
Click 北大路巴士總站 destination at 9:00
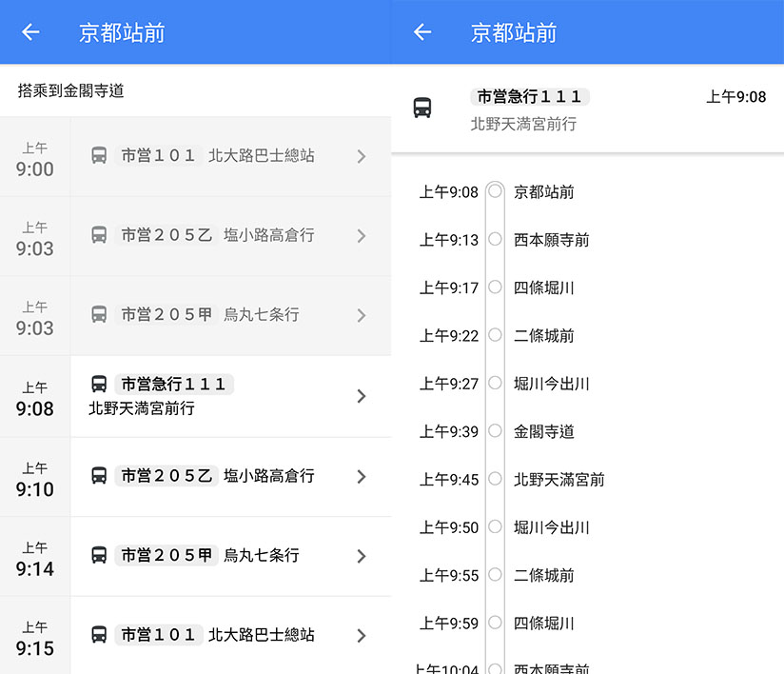(x=261, y=155)
